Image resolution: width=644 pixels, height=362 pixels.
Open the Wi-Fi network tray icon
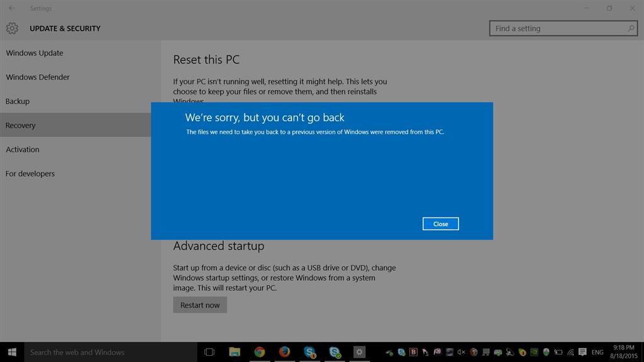[570, 352]
